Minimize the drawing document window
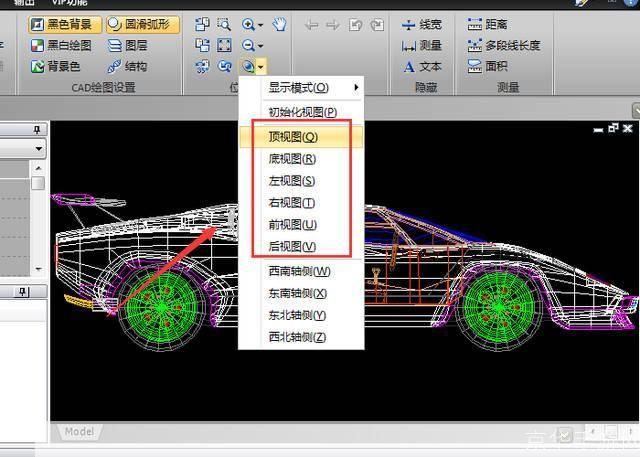This screenshot has height=457, width=640. pyautogui.click(x=598, y=130)
